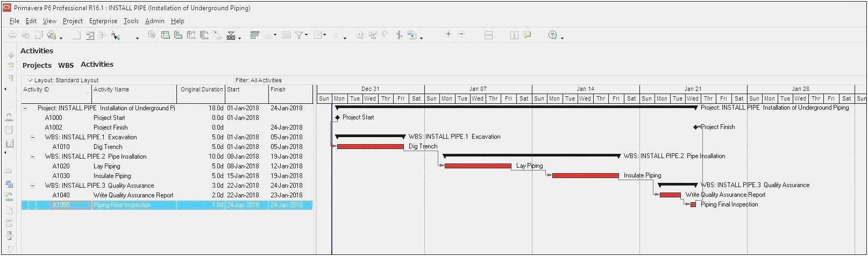Open the Edit menu

31,21
